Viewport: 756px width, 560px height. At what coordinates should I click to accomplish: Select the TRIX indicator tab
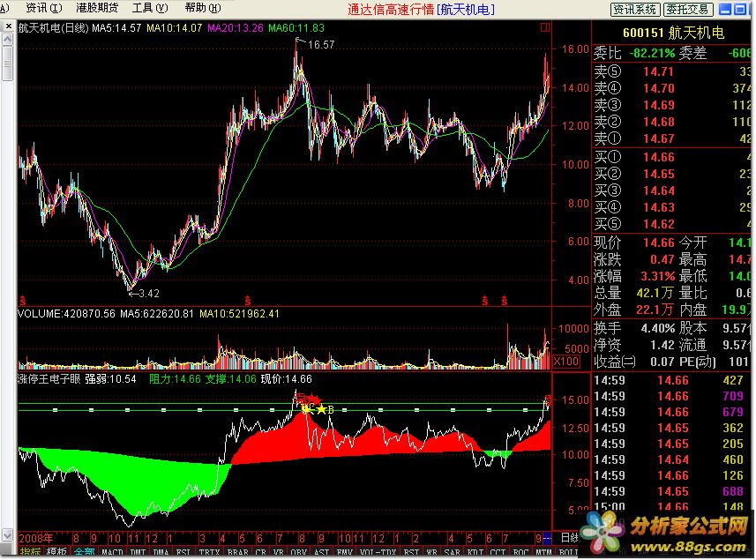[209, 552]
